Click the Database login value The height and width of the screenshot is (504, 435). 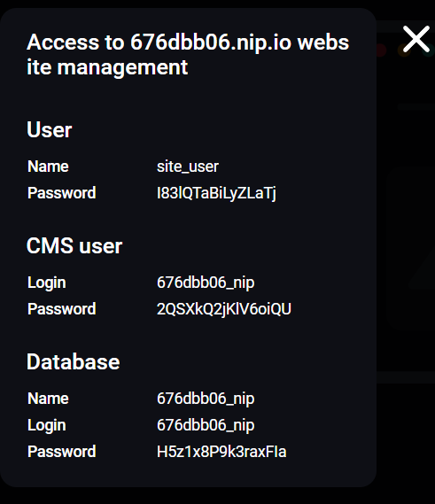(x=206, y=425)
